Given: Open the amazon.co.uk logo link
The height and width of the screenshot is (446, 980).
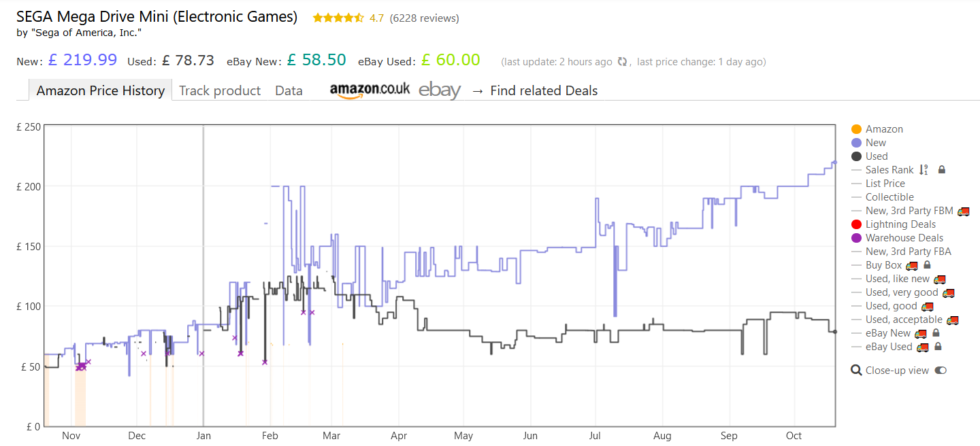Looking at the screenshot, I should 370,90.
